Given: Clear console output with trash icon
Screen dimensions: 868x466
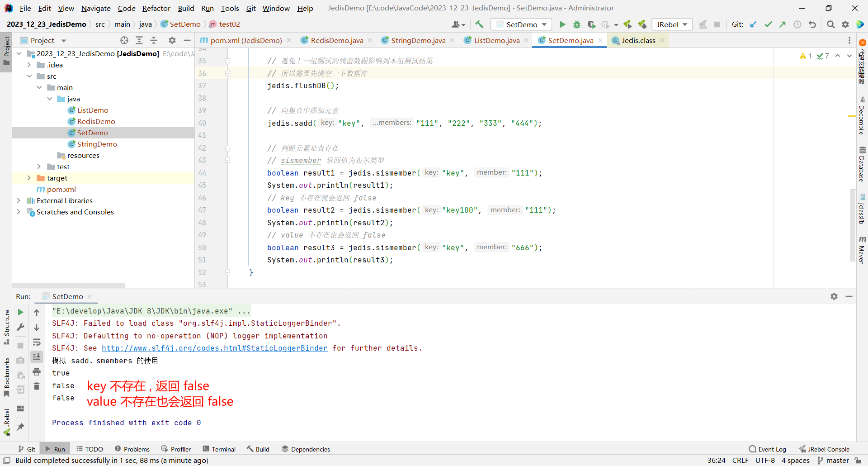Looking at the screenshot, I should tap(37, 386).
